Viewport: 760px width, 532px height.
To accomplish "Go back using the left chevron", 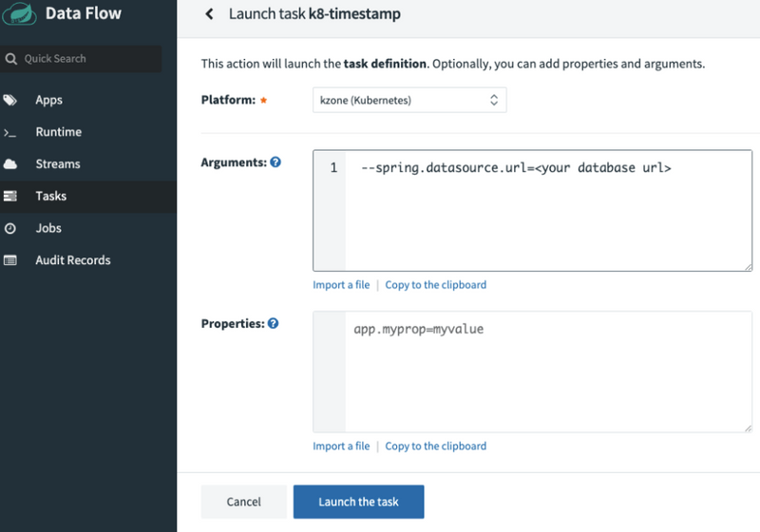I will [x=209, y=14].
